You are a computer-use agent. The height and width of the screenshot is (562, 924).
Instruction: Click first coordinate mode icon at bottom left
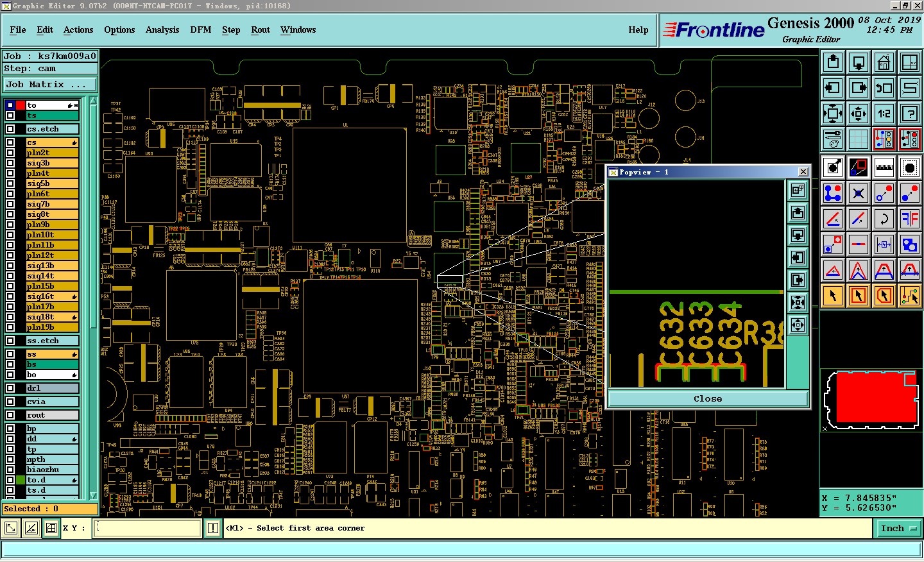click(11, 528)
